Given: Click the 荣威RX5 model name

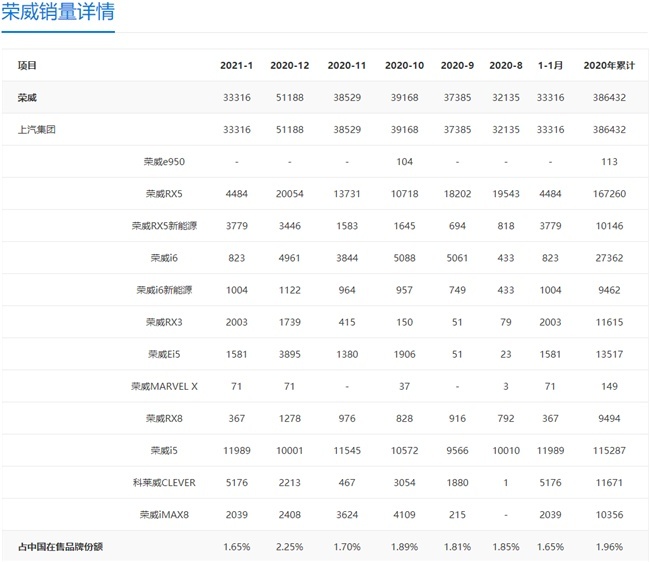Looking at the screenshot, I should [x=164, y=194].
